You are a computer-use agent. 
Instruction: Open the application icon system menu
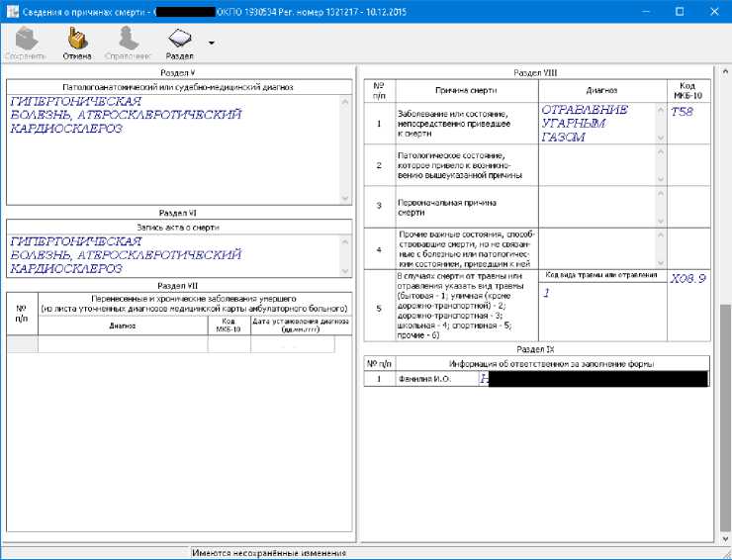click(10, 11)
